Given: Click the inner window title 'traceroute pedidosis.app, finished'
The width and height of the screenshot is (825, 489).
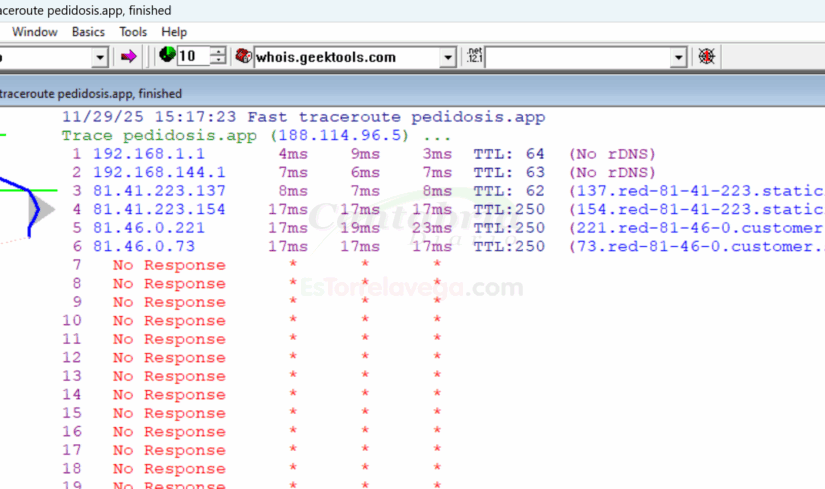Looking at the screenshot, I should click(x=90, y=94).
